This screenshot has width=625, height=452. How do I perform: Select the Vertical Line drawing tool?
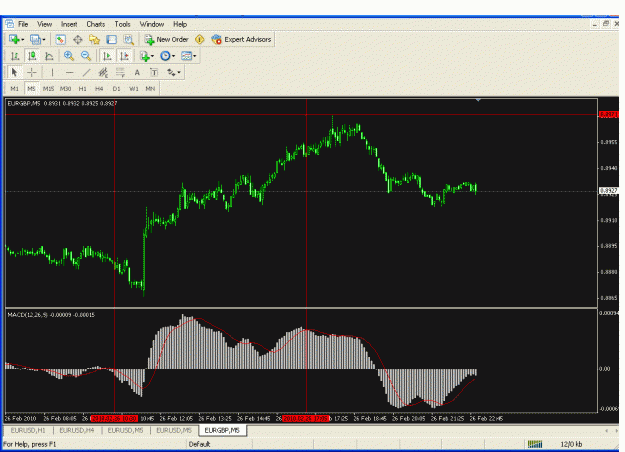(52, 73)
